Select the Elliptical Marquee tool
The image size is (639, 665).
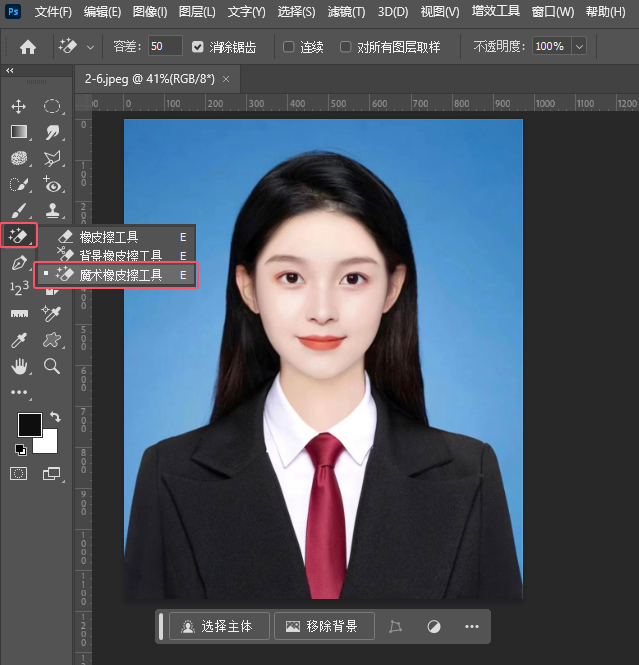[x=52, y=106]
